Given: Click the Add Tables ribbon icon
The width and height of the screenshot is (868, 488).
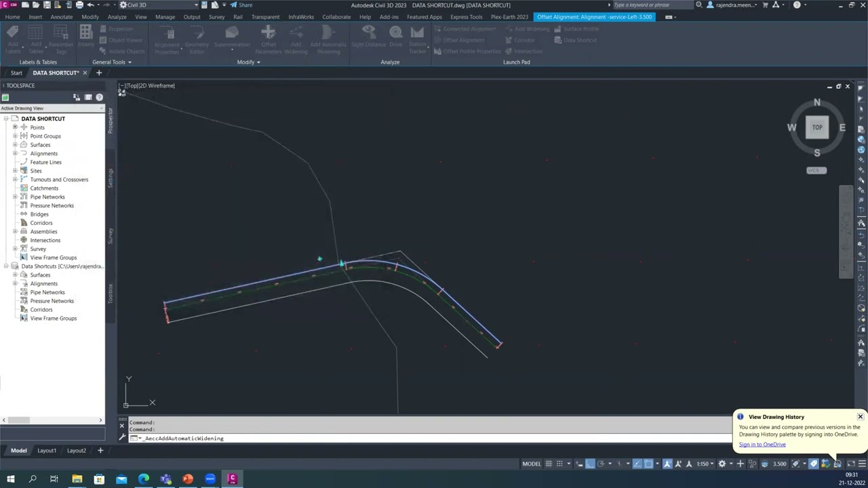Looking at the screenshot, I should click(x=35, y=34).
